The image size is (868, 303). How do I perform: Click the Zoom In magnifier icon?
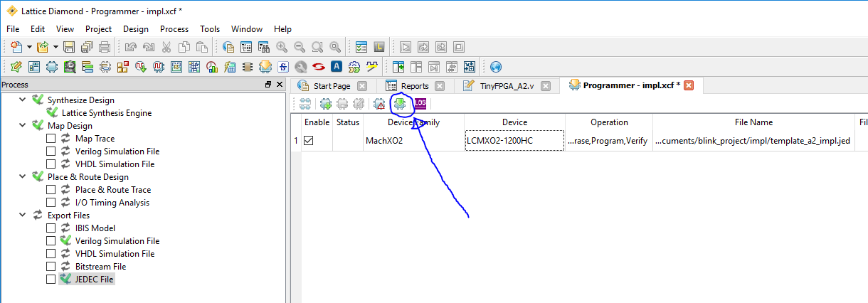pyautogui.click(x=282, y=48)
